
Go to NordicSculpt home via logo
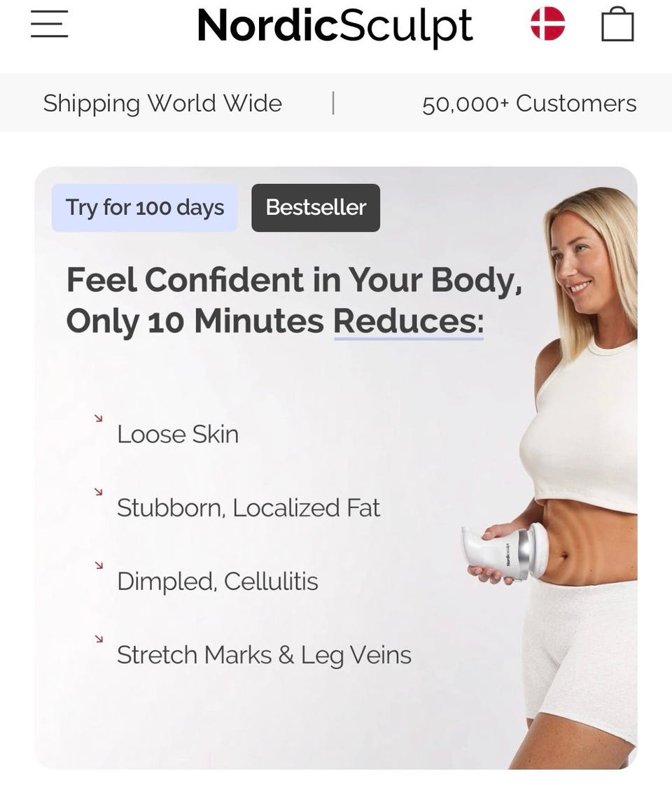click(x=335, y=26)
